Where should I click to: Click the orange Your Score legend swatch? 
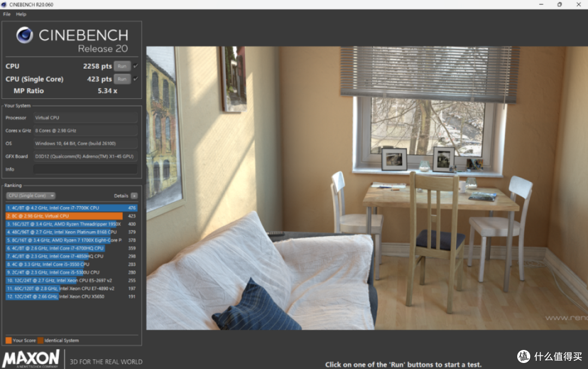(x=8, y=341)
